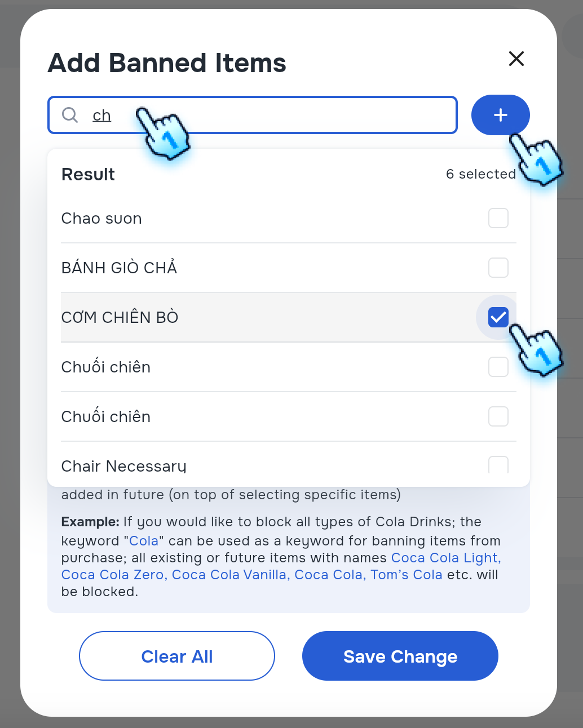This screenshot has height=728, width=583.
Task: Check the BÁNH GIÒ CHẢ checkbox
Action: [498, 268]
